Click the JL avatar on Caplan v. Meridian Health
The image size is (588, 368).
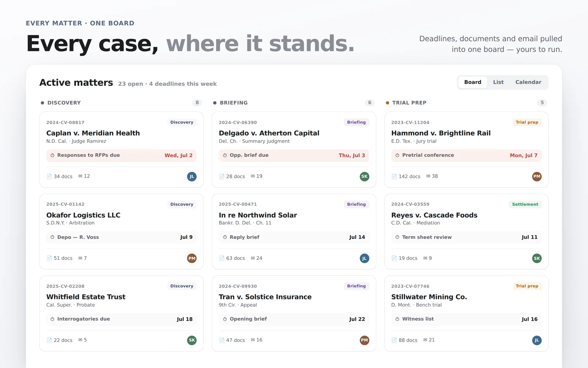[x=192, y=177]
